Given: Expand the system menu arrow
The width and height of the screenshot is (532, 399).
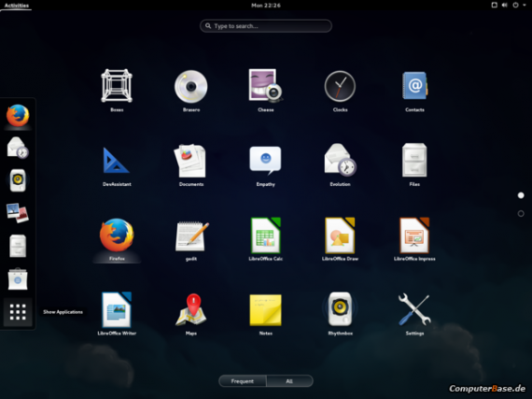Looking at the screenshot, I should point(525,5).
